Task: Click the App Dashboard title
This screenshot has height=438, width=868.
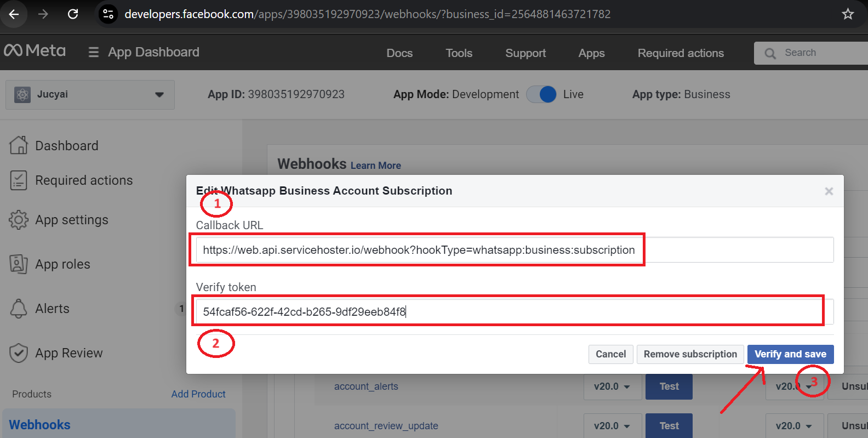Action: [x=153, y=52]
